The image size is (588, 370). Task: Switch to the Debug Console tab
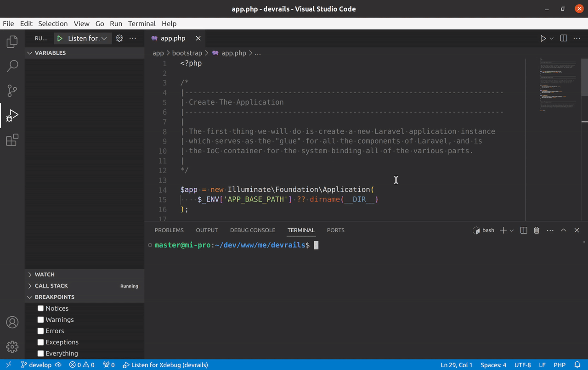(x=252, y=230)
